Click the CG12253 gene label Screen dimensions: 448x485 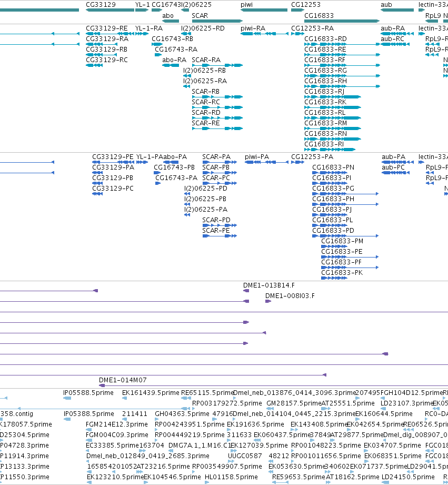coord(306,5)
